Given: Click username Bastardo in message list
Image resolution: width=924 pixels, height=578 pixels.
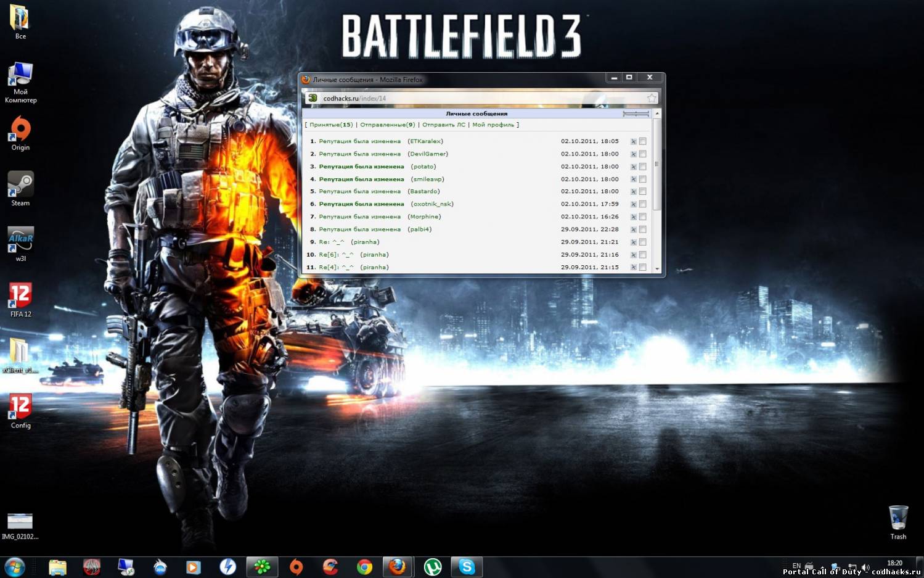Looking at the screenshot, I should coord(423,192).
